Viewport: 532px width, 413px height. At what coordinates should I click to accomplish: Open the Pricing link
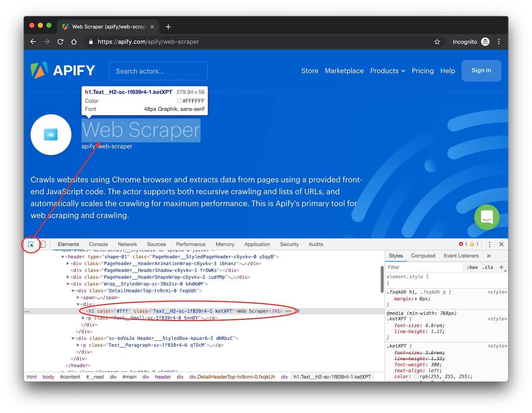(423, 71)
